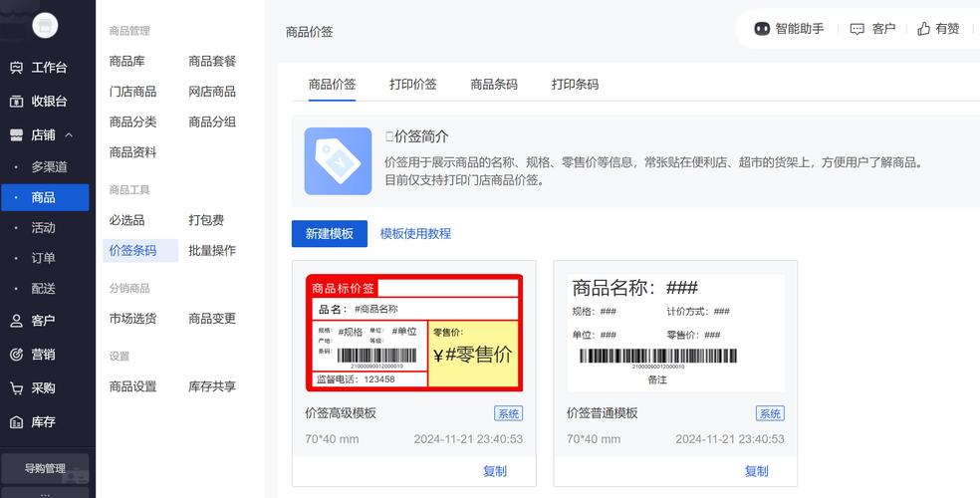Open the 采购 purchasing cart icon
The image size is (980, 498).
[16, 388]
